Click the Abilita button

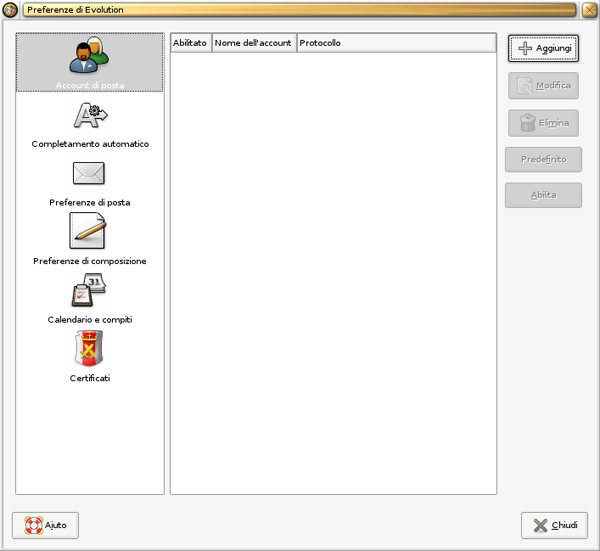[x=543, y=195]
